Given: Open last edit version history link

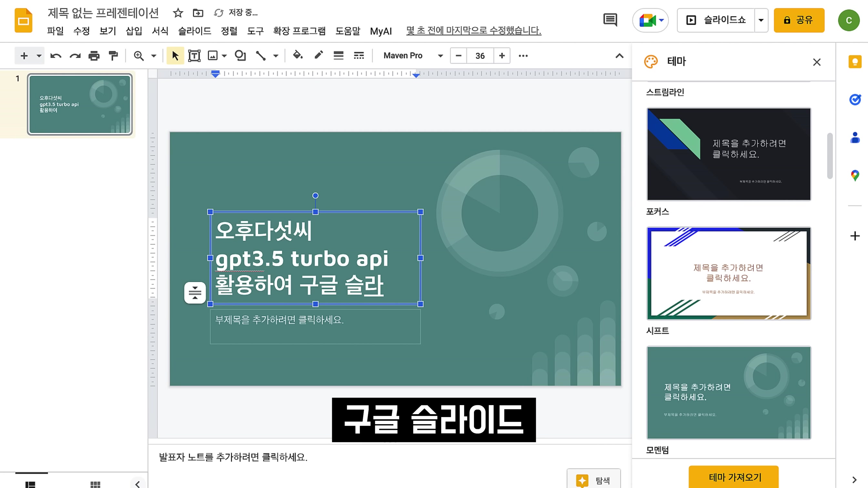Looking at the screenshot, I should pos(473,30).
